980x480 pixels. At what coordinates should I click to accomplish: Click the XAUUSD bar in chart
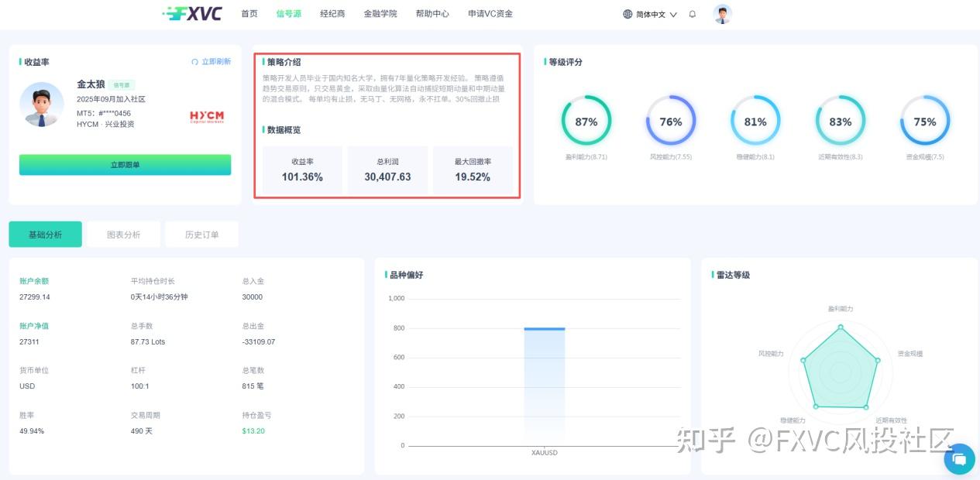point(544,386)
